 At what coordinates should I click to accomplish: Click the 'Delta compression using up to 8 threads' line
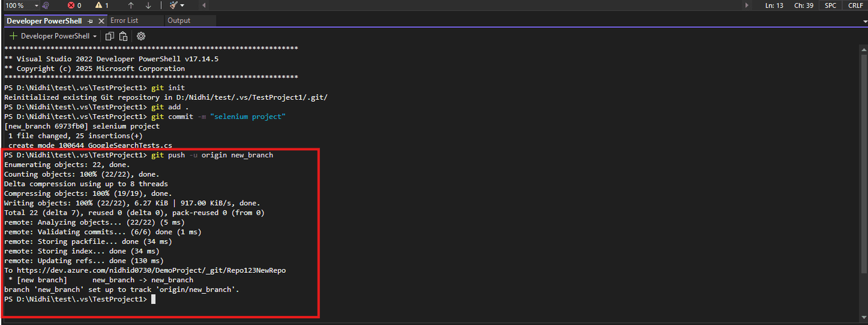click(x=86, y=184)
